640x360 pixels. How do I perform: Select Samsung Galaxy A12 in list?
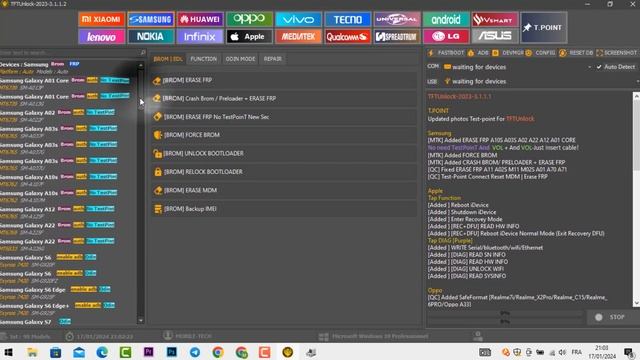pyautogui.click(x=68, y=213)
